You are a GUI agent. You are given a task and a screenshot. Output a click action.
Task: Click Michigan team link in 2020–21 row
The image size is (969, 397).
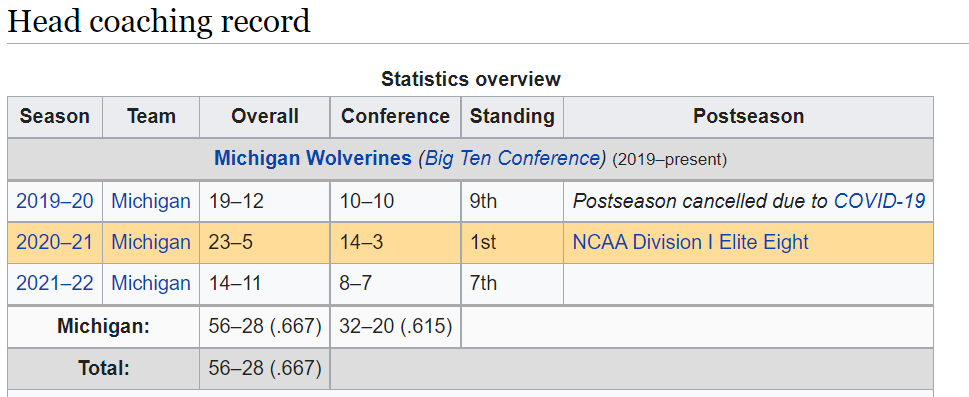click(151, 242)
